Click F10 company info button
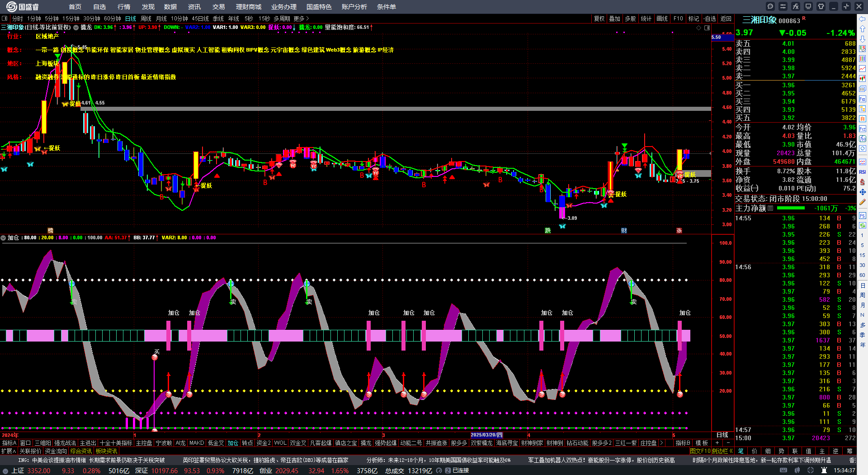Viewport: 868px width, 475px height. tap(678, 19)
